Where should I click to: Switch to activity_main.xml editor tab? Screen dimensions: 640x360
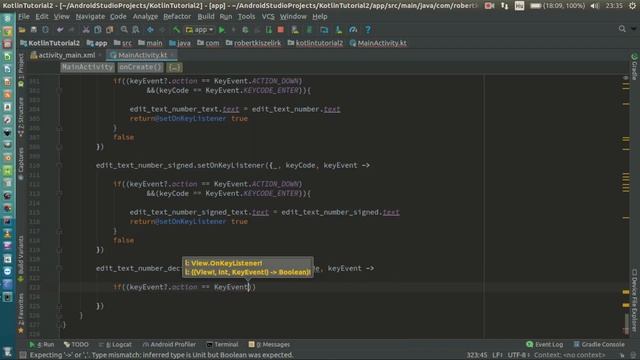[x=66, y=55]
